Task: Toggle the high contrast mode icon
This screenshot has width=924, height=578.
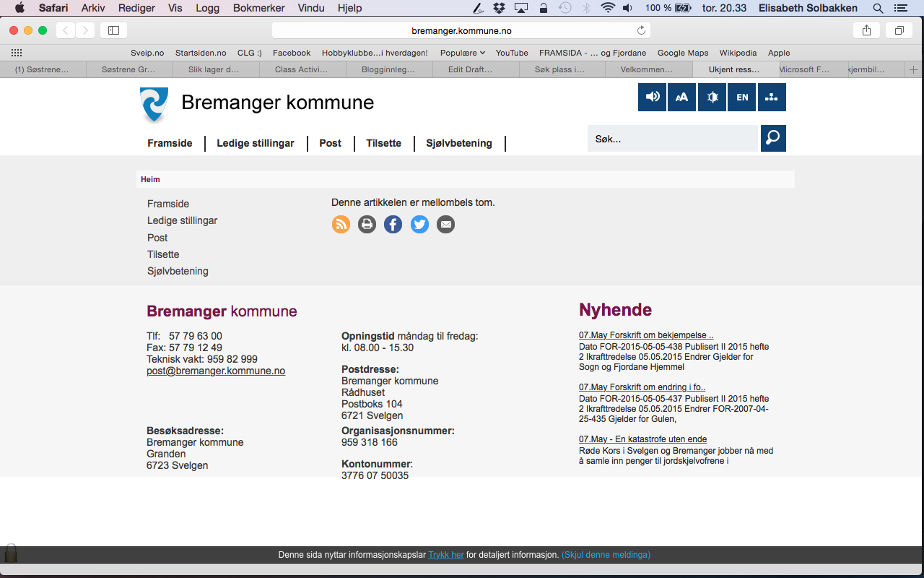Action: 712,97
